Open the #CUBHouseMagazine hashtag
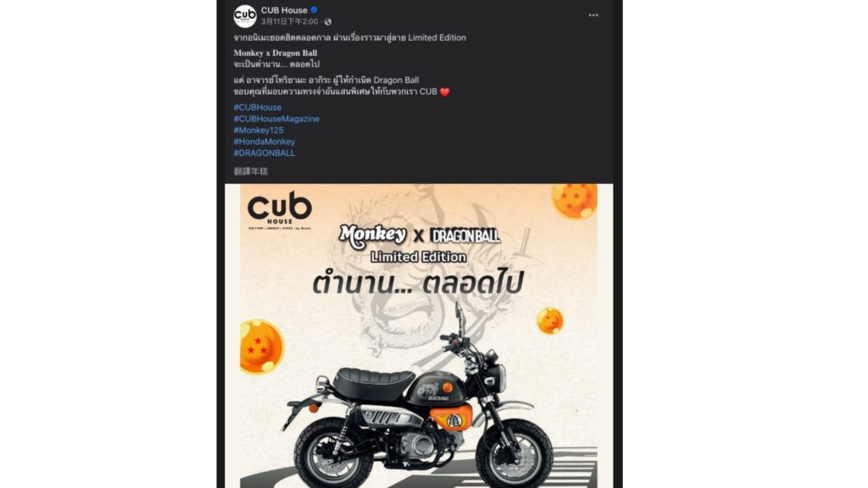 pyautogui.click(x=276, y=119)
